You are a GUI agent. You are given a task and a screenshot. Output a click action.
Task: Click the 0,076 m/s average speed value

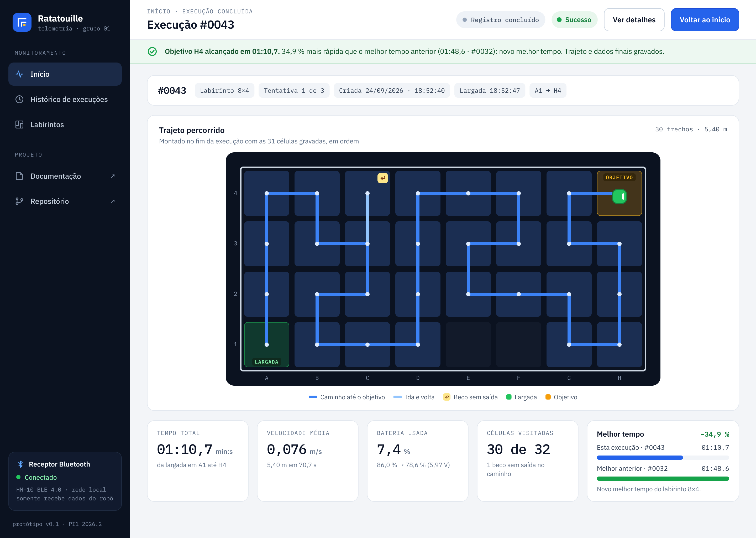[287, 449]
